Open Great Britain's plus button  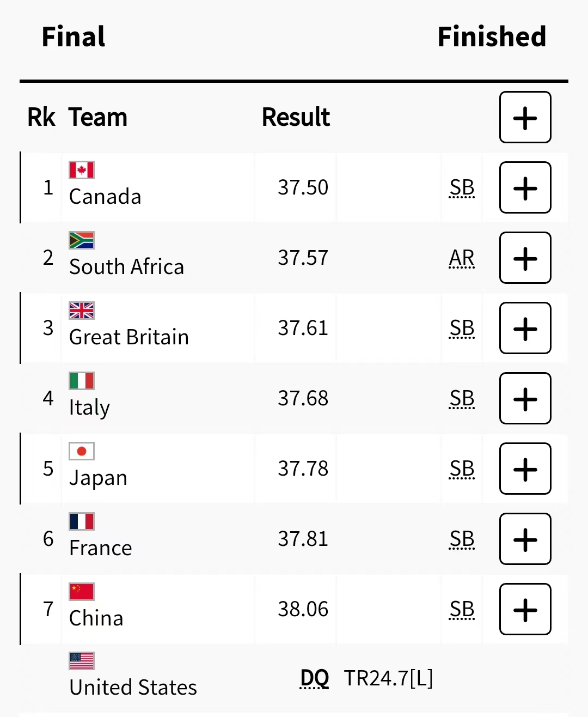point(525,328)
